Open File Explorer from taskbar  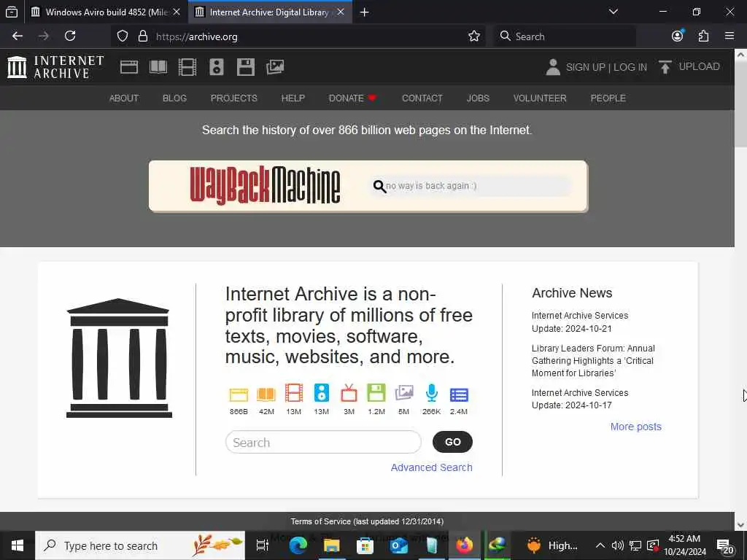[x=332, y=545]
